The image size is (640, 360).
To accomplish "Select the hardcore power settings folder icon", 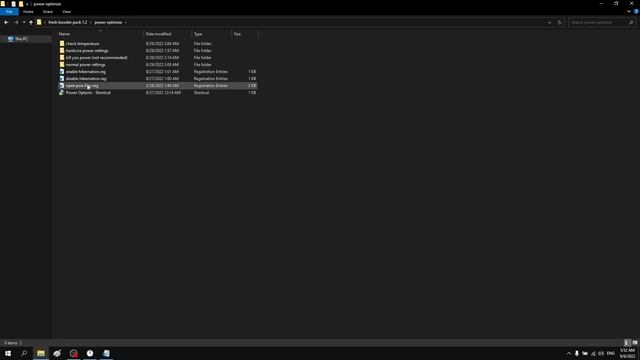I will (62, 51).
